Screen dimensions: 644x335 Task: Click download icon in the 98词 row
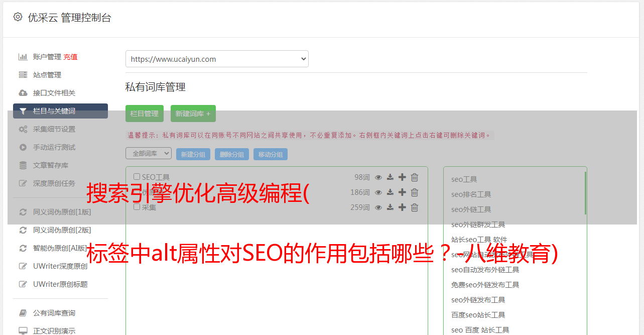click(x=391, y=177)
